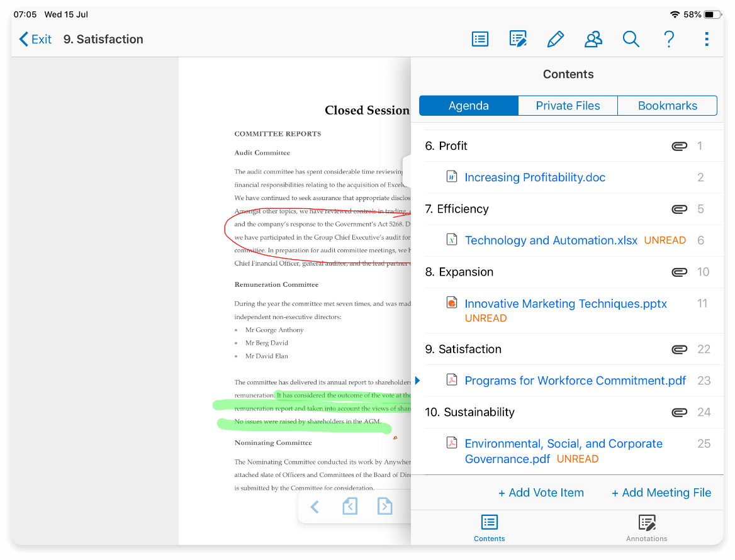Open the search magnifier

(631, 40)
